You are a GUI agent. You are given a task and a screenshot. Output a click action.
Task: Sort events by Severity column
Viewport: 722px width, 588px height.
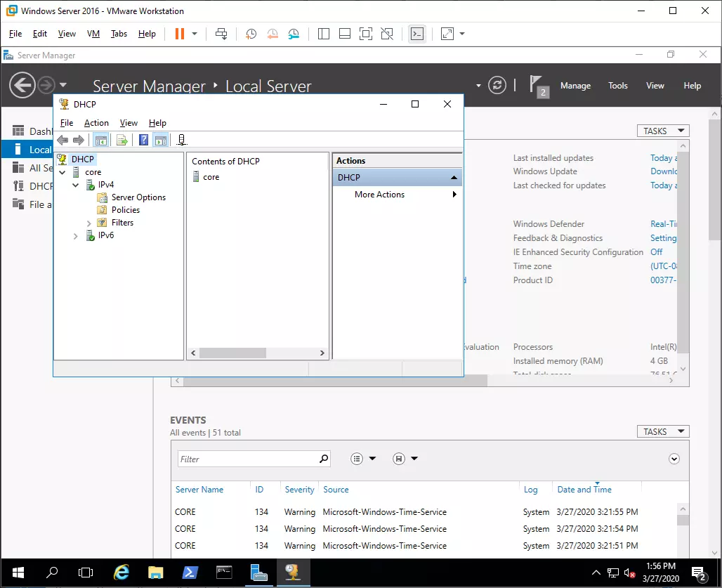point(299,490)
